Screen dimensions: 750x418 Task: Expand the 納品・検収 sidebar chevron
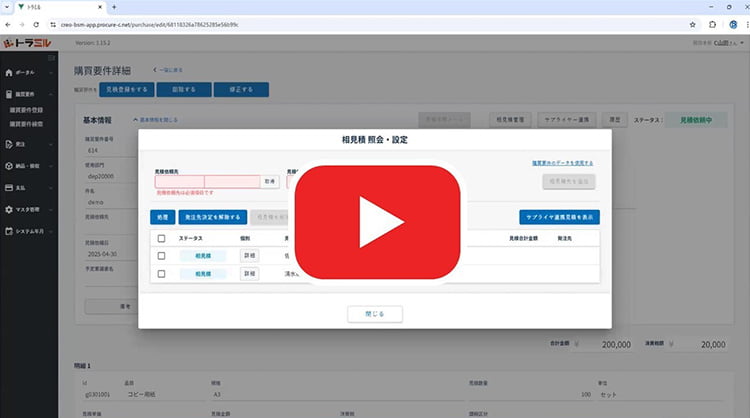(x=51, y=166)
